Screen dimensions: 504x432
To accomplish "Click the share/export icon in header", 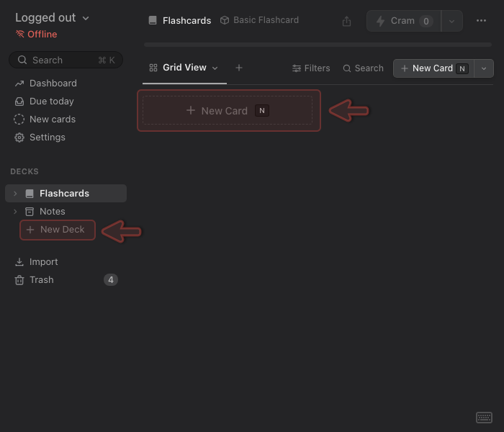I will [x=347, y=21].
